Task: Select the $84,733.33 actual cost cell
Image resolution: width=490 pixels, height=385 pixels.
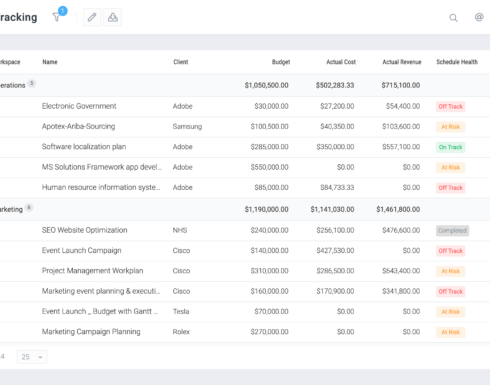Action: click(x=337, y=188)
